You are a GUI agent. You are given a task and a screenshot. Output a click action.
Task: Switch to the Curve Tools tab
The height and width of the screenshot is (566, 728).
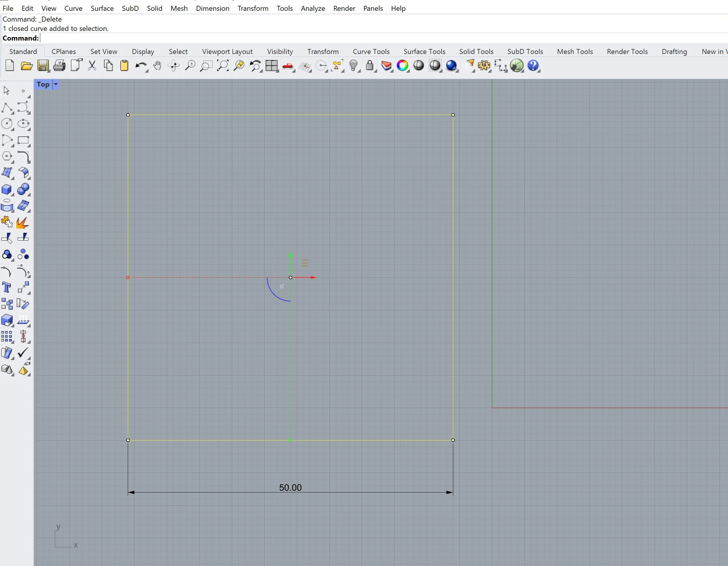tap(371, 51)
